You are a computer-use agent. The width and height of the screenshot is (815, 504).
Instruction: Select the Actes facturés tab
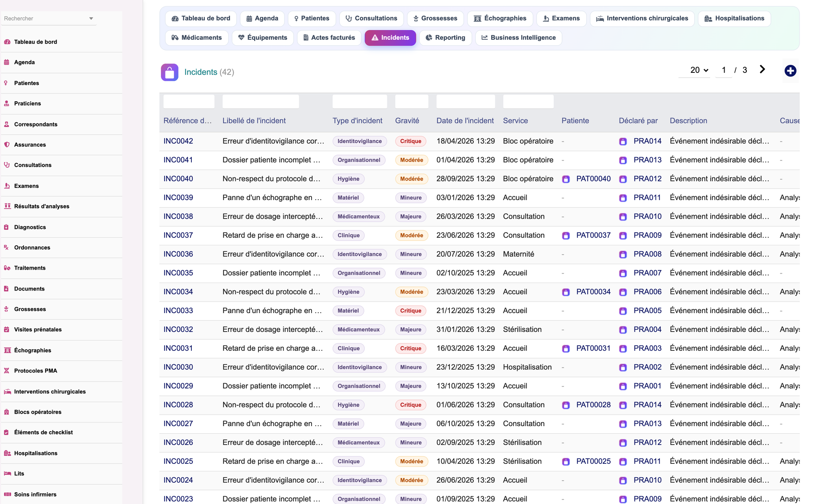(329, 38)
